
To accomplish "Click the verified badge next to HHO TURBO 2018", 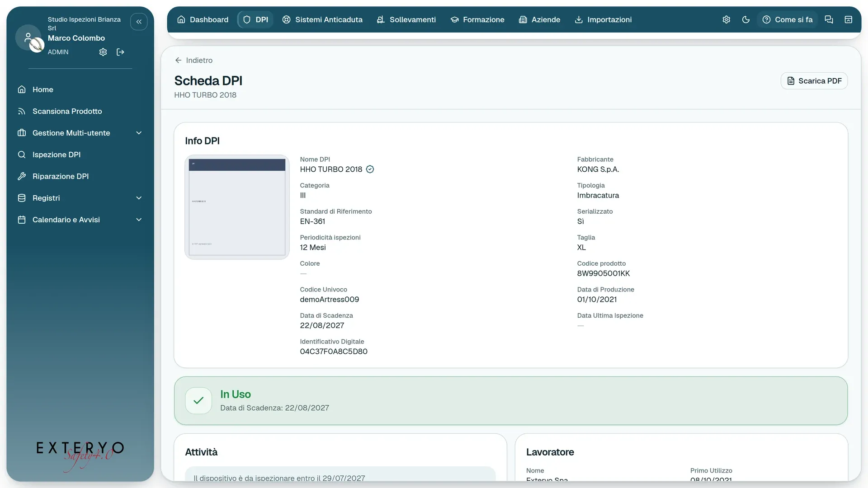I will 370,169.
